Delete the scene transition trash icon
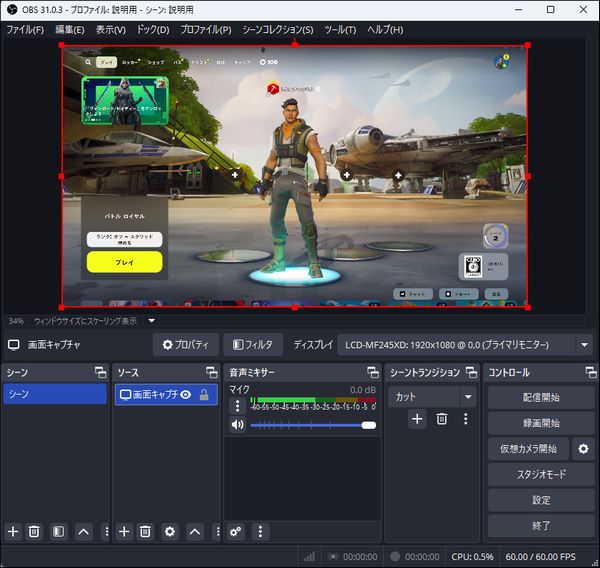600x568 pixels. (442, 419)
